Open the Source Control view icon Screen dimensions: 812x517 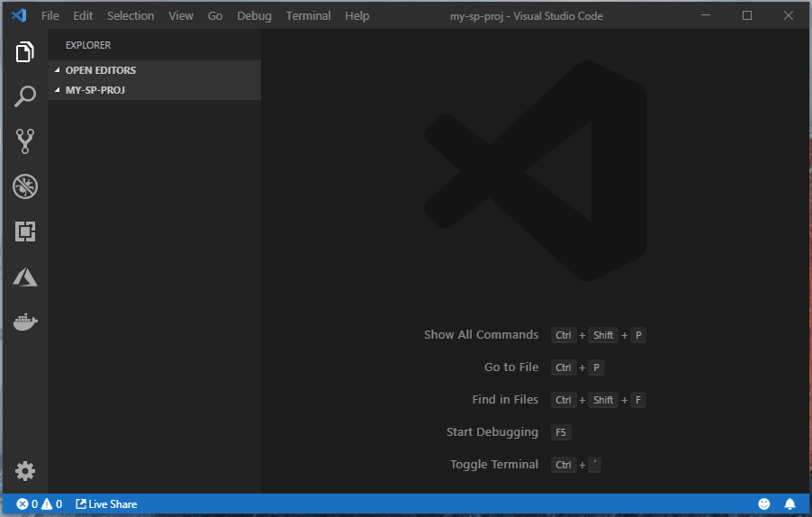pos(25,141)
